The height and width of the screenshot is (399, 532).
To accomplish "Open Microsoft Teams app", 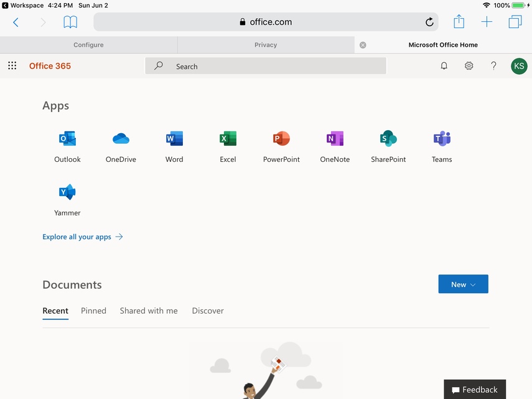I will [x=442, y=139].
